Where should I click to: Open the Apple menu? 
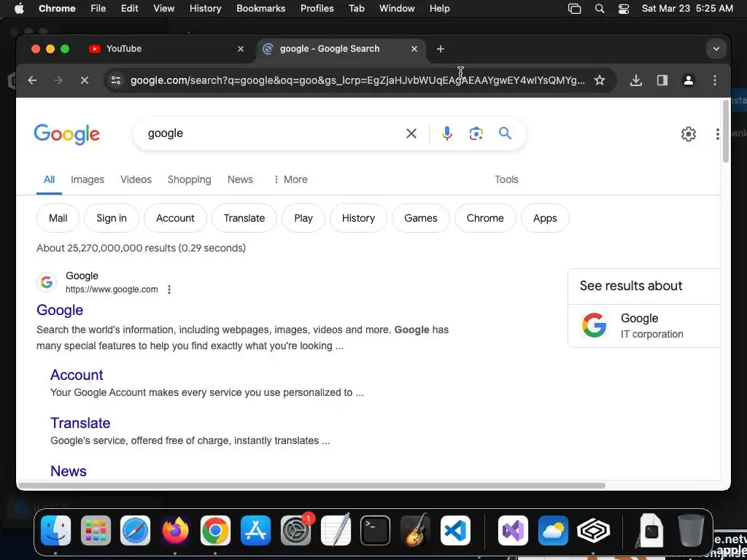19,9
